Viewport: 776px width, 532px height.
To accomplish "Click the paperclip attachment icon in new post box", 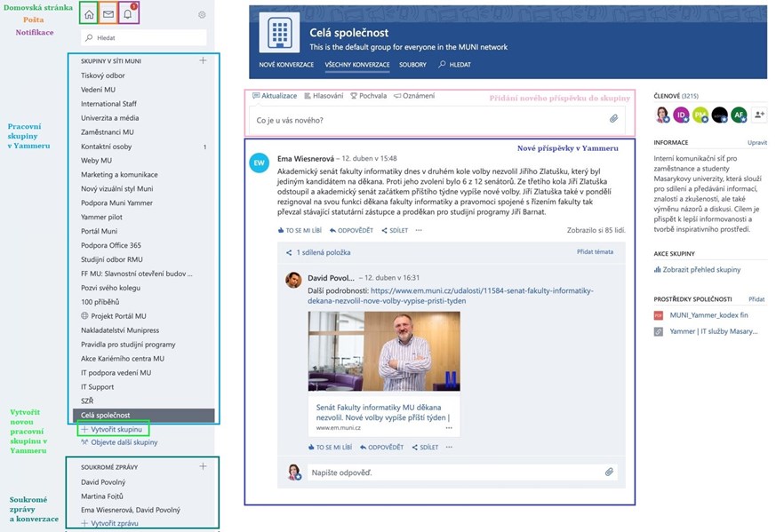I will pyautogui.click(x=613, y=119).
